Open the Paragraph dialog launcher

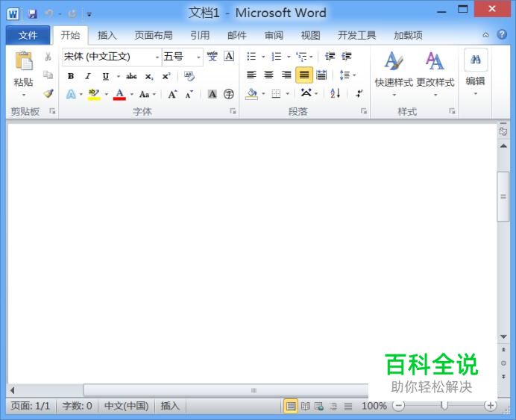pos(364,111)
